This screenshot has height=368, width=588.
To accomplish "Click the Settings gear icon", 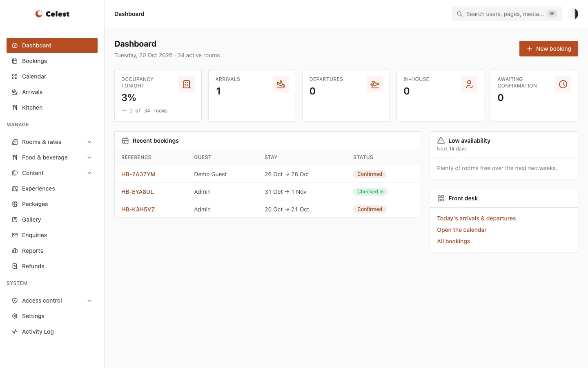I will (15, 316).
